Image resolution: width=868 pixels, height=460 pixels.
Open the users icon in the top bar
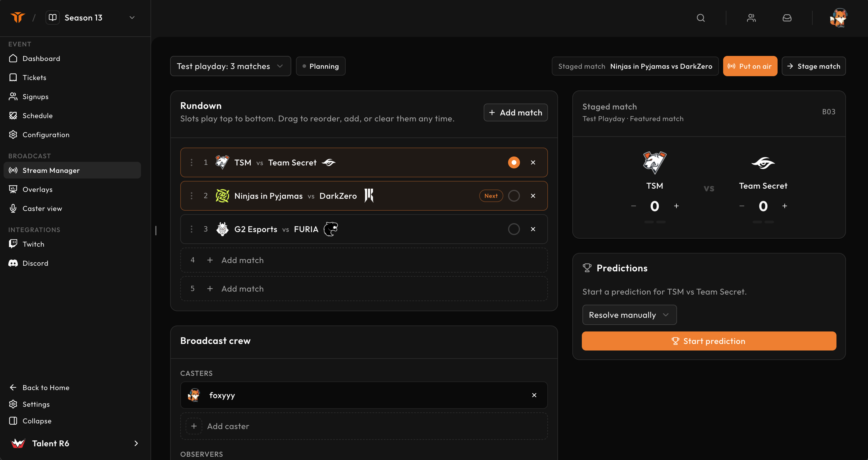click(x=751, y=18)
